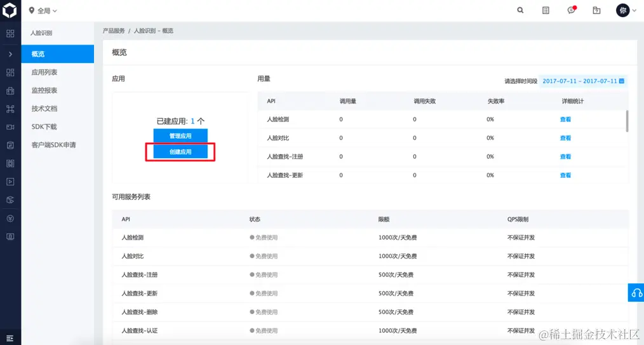The height and width of the screenshot is (345, 644).
Task: Click the yen billing sidebar icon
Action: click(x=10, y=219)
